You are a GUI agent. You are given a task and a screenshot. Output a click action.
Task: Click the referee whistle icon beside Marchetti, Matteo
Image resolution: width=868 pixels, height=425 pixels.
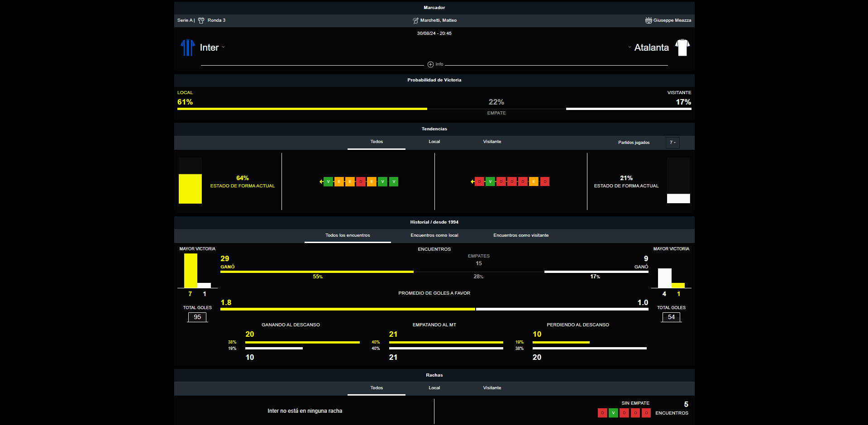(x=415, y=20)
